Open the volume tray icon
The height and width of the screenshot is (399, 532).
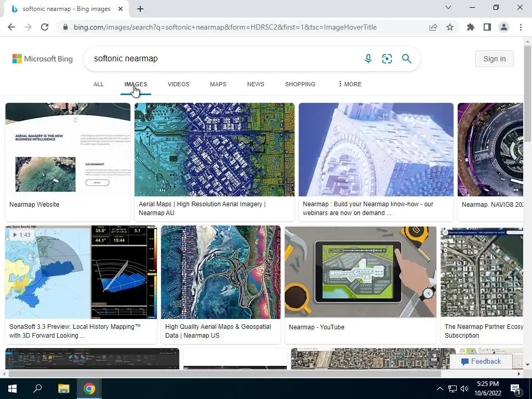point(464,389)
